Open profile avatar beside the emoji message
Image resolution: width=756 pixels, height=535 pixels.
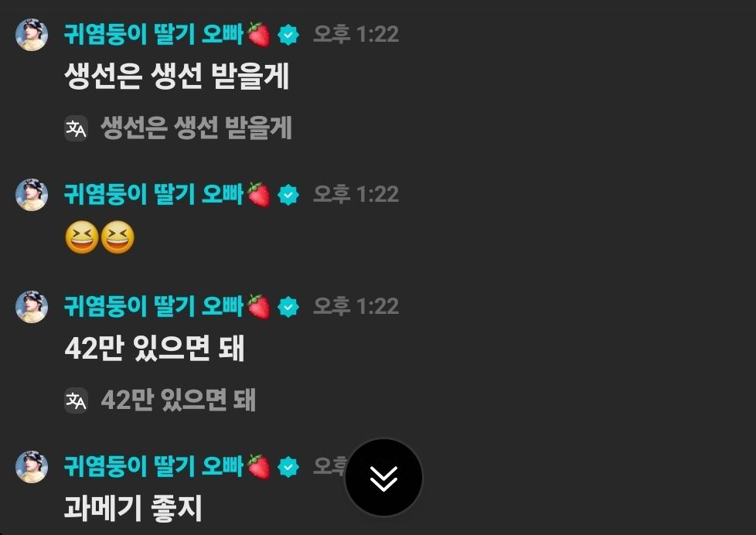click(32, 195)
